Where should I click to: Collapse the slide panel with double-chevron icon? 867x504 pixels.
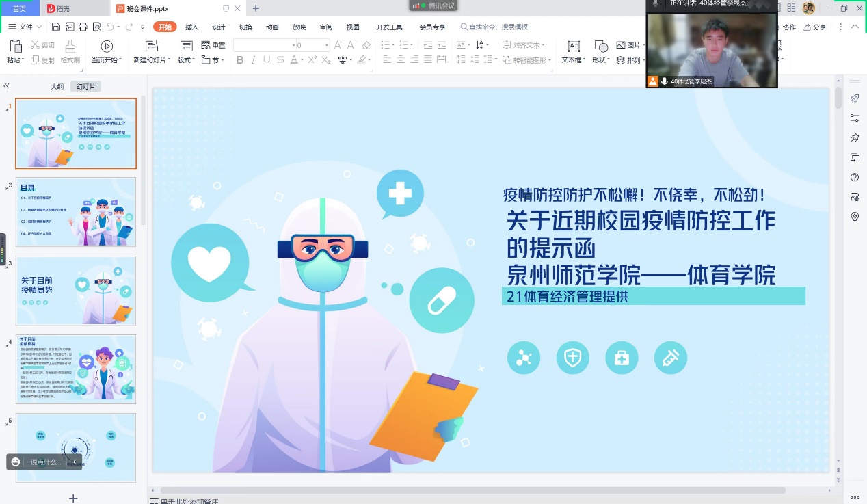pyautogui.click(x=6, y=86)
